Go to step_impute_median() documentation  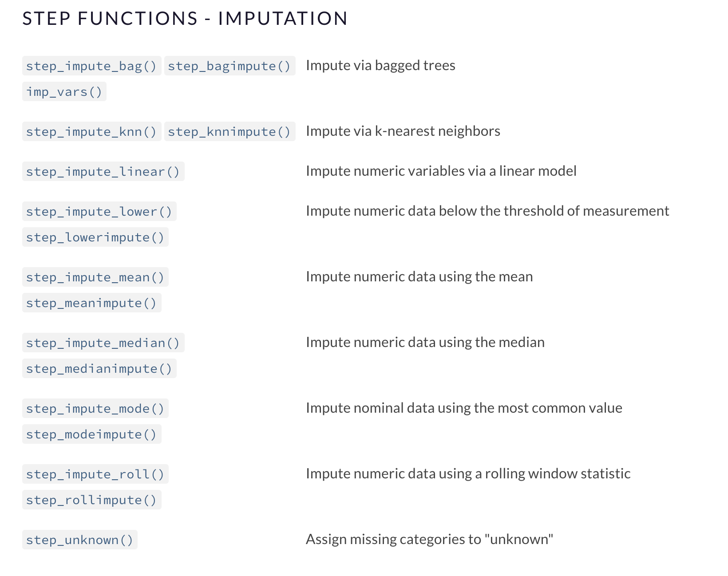[x=103, y=343]
